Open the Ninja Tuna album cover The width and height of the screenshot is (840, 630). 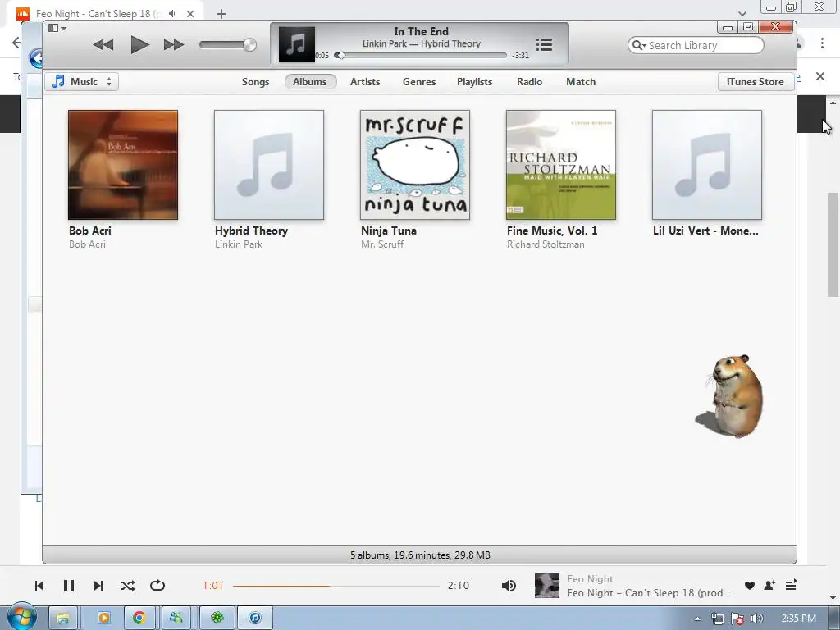pos(414,165)
